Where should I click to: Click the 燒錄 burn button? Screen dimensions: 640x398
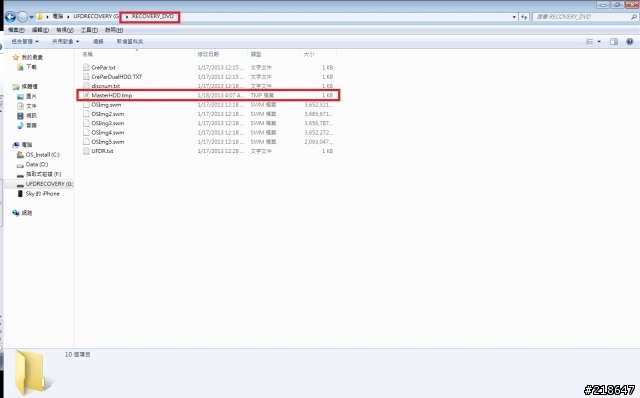tap(98, 42)
